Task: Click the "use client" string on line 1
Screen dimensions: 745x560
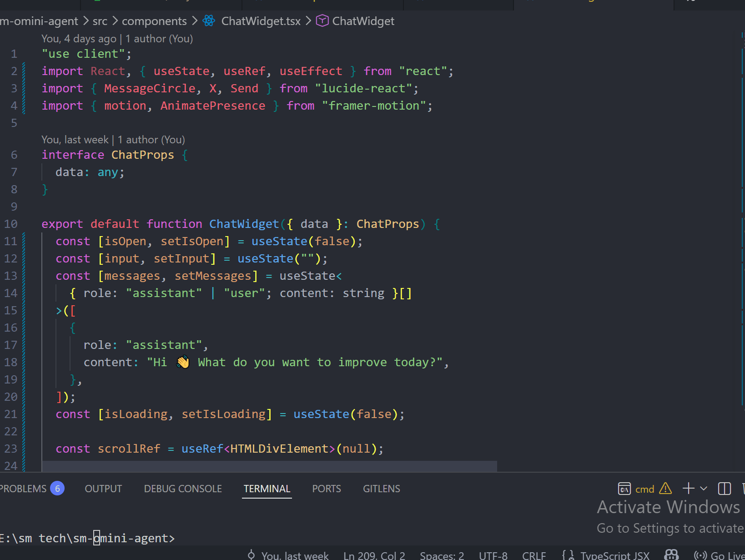Action: [83, 54]
